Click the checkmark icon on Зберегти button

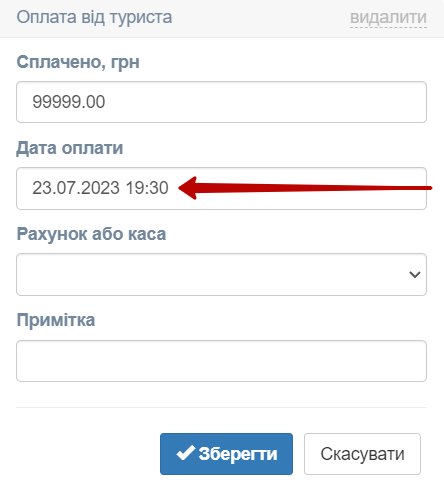pyautogui.click(x=186, y=453)
